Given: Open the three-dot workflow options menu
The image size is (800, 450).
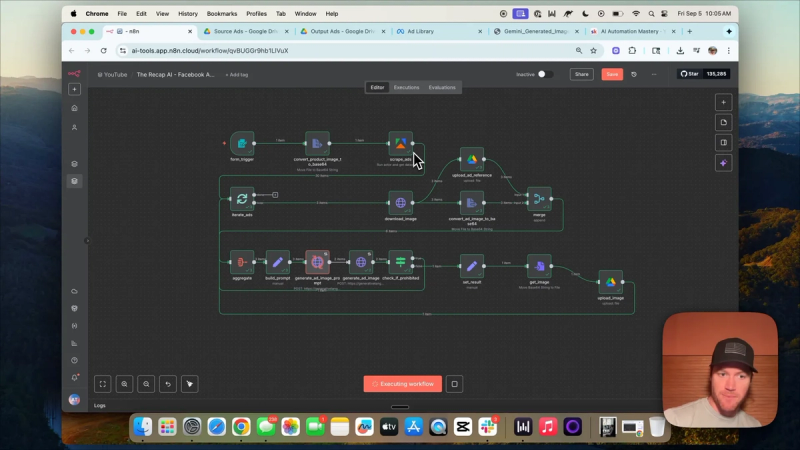Looking at the screenshot, I should pyautogui.click(x=654, y=74).
